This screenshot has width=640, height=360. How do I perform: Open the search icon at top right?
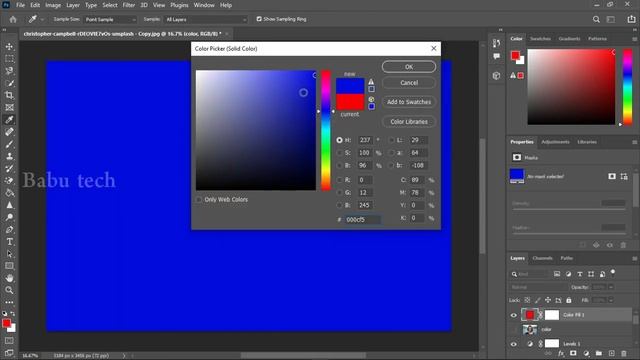(596, 19)
